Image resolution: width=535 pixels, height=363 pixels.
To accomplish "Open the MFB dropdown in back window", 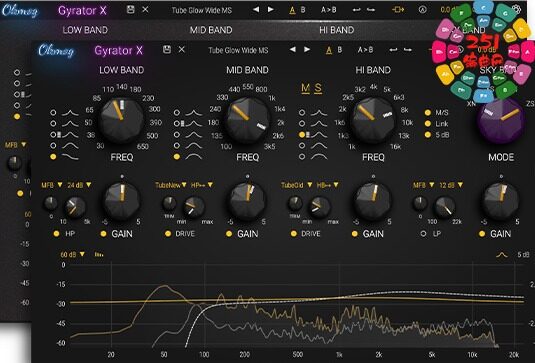I will pos(15,145).
